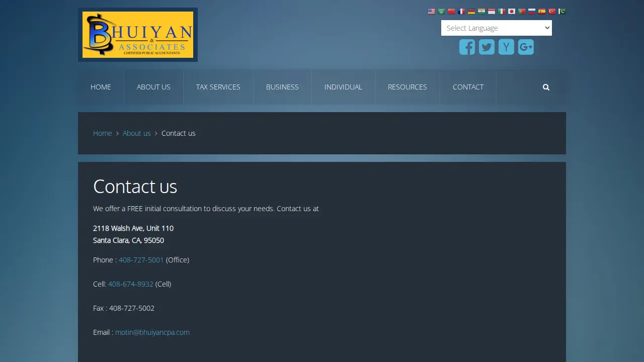This screenshot has height=362, width=644.
Task: Click the Pakistan flag icon
Action: coord(562,12)
